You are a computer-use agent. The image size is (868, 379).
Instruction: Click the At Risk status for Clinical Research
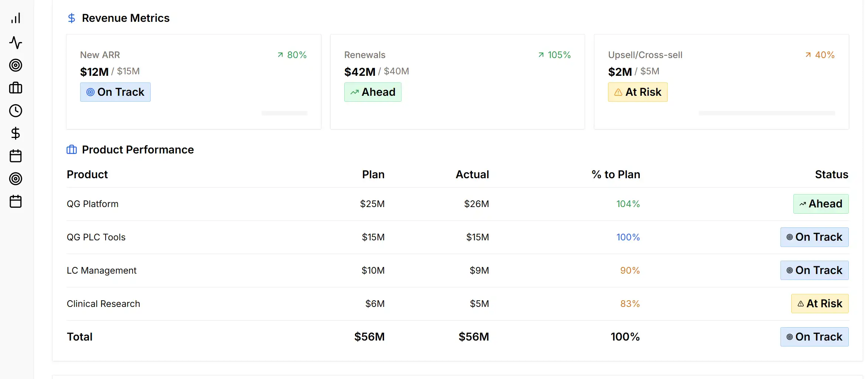pos(819,304)
